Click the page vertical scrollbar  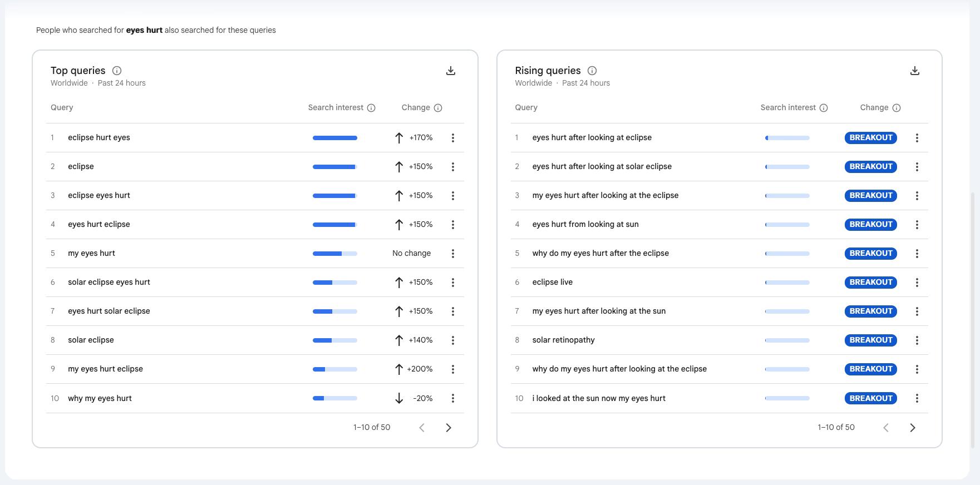pos(973,320)
